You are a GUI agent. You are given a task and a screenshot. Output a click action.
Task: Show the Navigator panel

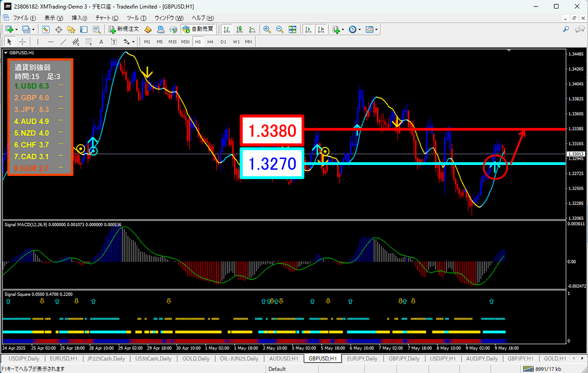(x=71, y=29)
